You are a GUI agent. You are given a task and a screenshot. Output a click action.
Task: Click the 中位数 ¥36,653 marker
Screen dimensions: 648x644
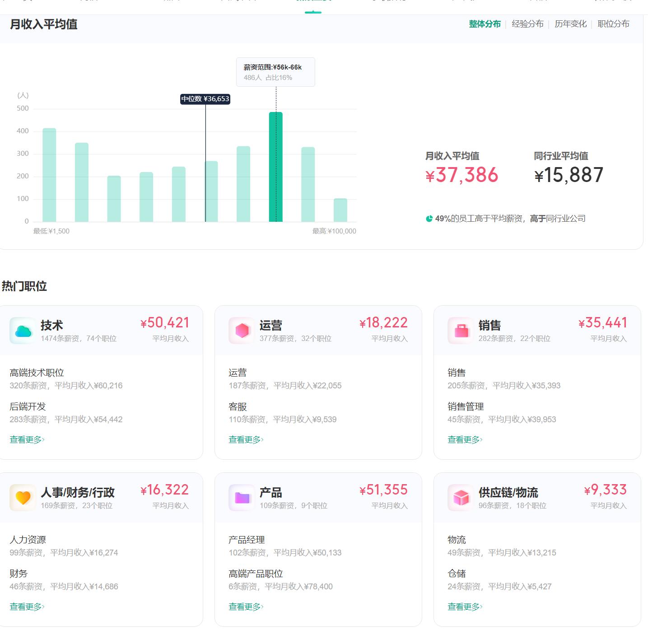(x=206, y=99)
